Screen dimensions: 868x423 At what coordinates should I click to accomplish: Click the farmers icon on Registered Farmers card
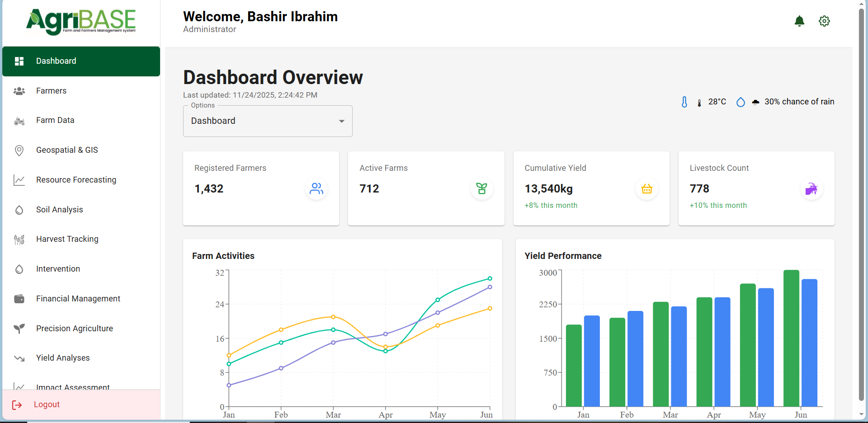tap(316, 189)
